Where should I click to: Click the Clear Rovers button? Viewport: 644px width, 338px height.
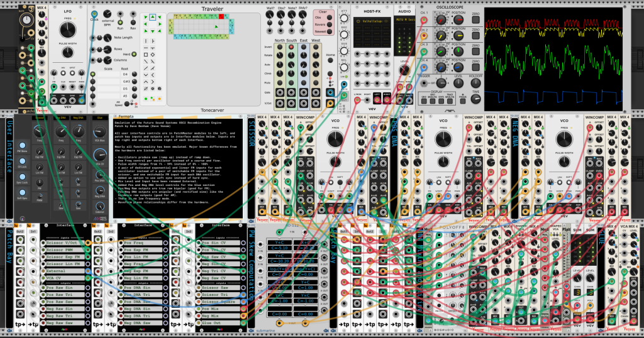click(330, 25)
